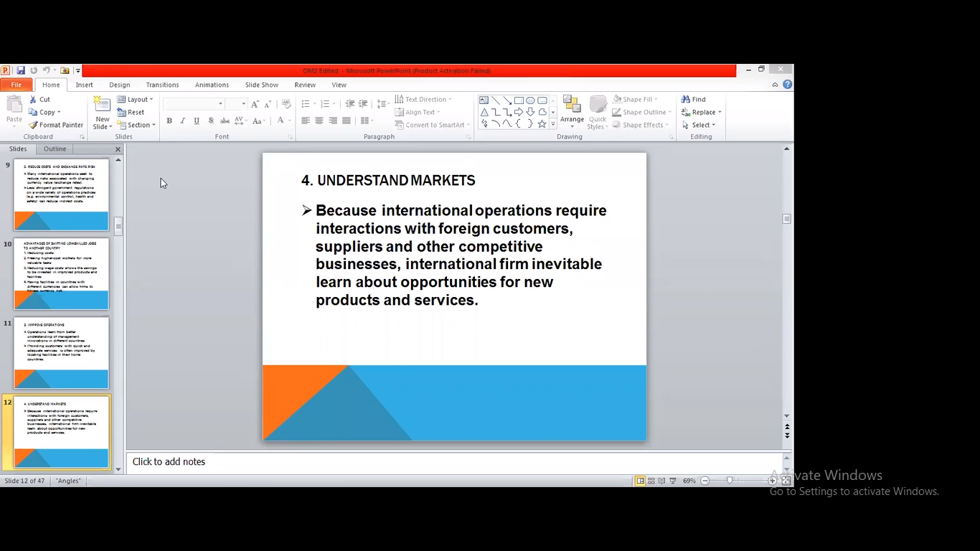Toggle underline formatting
The width and height of the screenshot is (980, 551).
pos(197,121)
